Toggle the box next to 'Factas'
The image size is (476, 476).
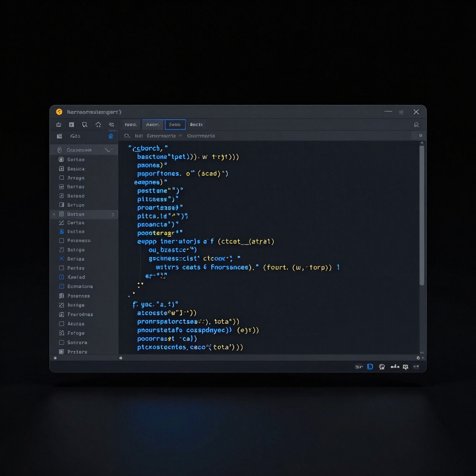pyautogui.click(x=61, y=268)
